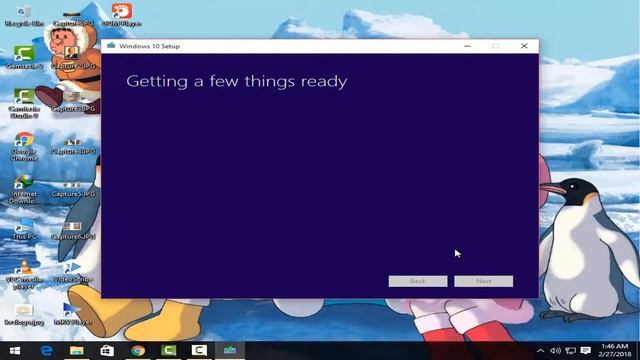Open the Action Center notifications icon
The image size is (640, 360).
(x=586, y=351)
